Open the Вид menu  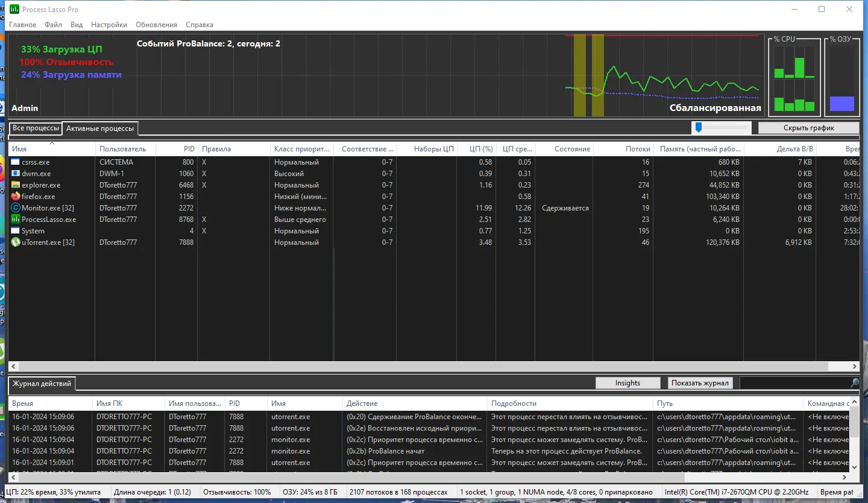click(x=77, y=25)
